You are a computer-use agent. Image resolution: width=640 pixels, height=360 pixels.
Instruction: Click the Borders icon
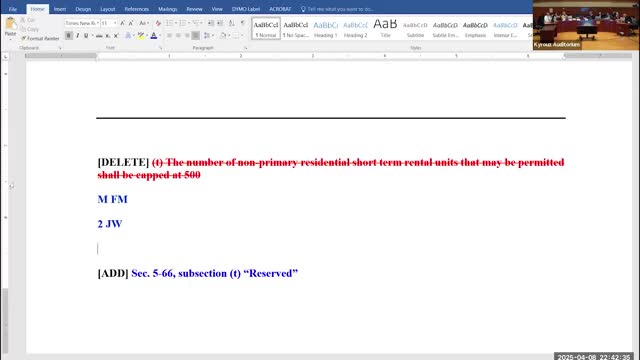point(236,36)
